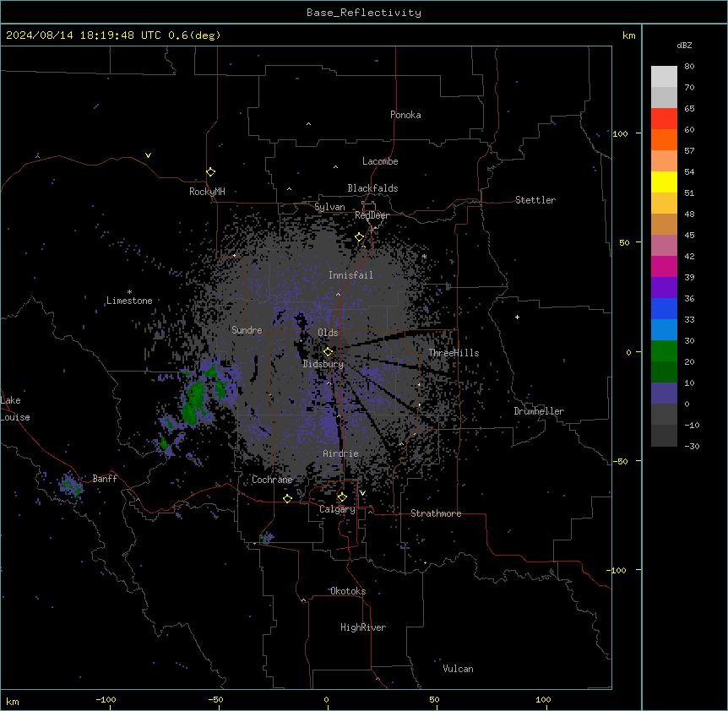Screen dimensions: 728x711
Task: Click the Innisfail label
Action: coord(350,275)
